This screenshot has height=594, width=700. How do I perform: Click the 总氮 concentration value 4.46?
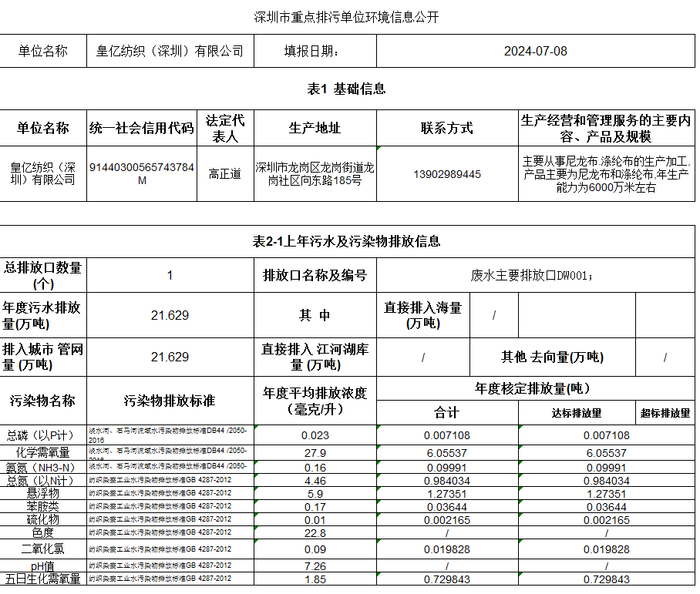pos(315,481)
